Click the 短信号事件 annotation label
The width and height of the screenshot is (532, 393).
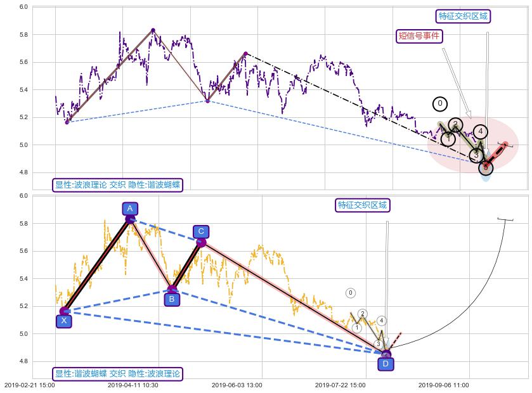coord(418,36)
